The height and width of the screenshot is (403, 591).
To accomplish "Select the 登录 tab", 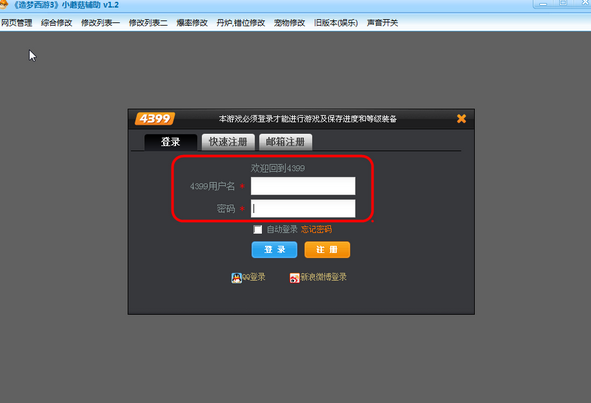I will (x=171, y=142).
